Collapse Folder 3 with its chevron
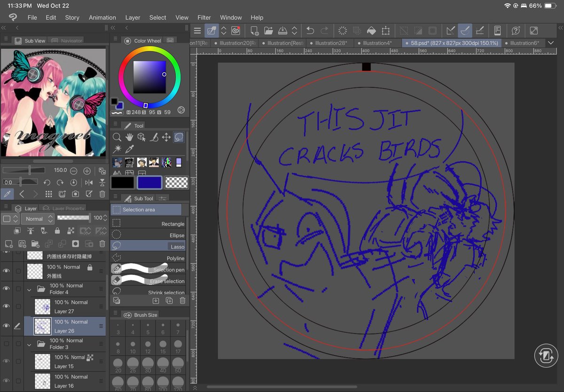Screen dimensions: 564x392 tap(29, 344)
